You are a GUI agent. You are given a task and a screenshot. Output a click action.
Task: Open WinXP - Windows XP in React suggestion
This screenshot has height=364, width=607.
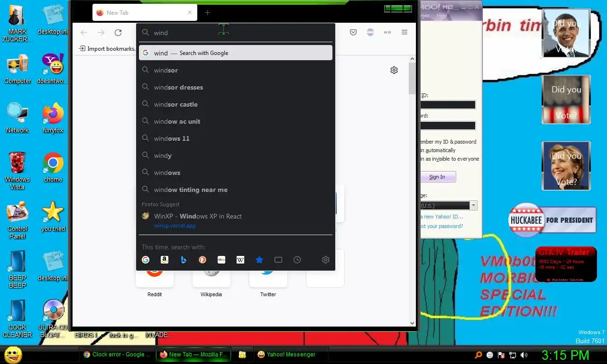(x=236, y=220)
